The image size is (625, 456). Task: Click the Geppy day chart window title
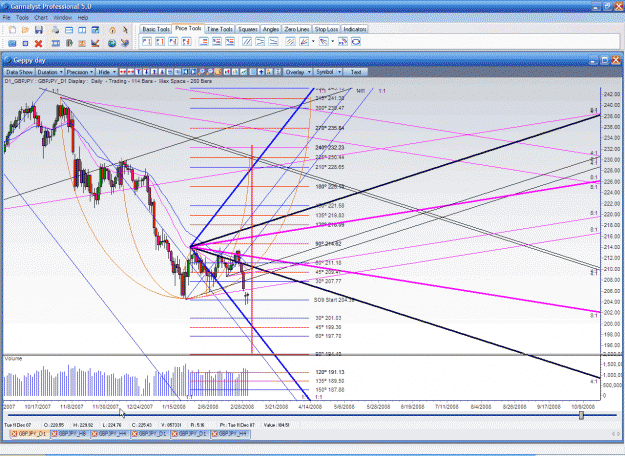click(29, 61)
